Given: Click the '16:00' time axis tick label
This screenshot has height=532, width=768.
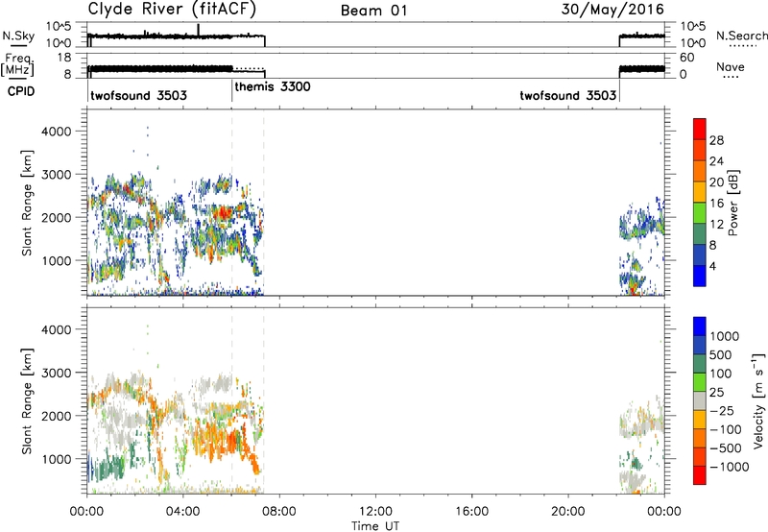Looking at the screenshot, I should (471, 512).
